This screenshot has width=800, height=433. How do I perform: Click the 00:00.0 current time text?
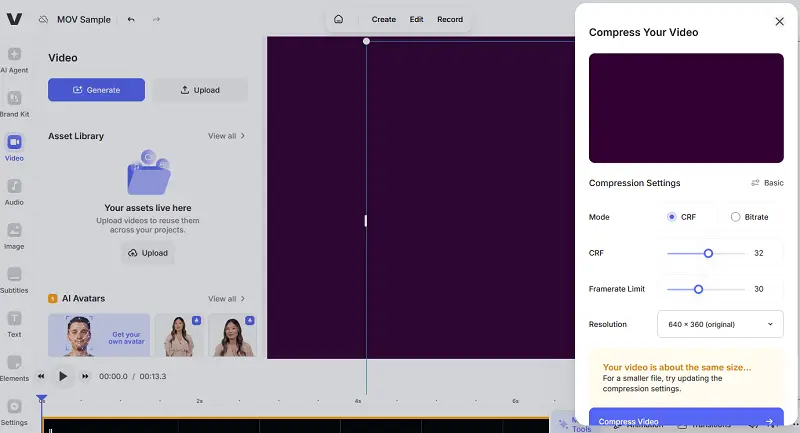point(113,376)
